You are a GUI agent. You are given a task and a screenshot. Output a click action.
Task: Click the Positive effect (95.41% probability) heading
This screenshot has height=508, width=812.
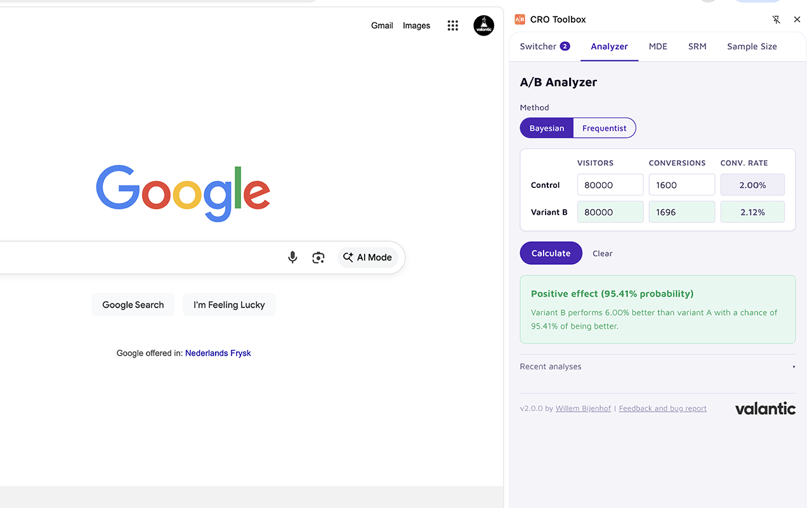pyautogui.click(x=612, y=293)
